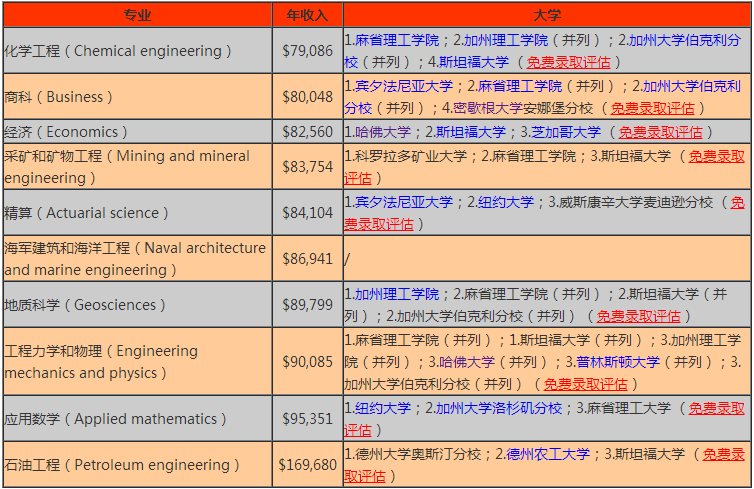Select the $83,754 salary value

click(308, 167)
